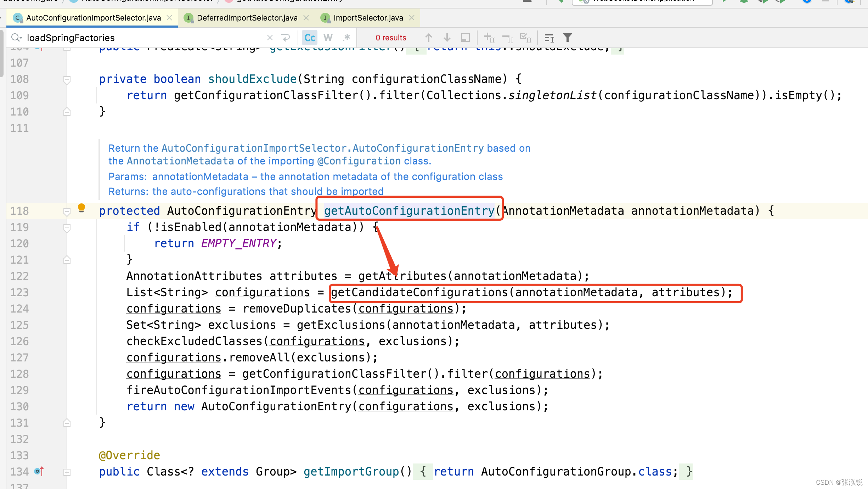The image size is (868, 489).
Task: Toggle the Match Case (Cc) search option
Action: [310, 38]
